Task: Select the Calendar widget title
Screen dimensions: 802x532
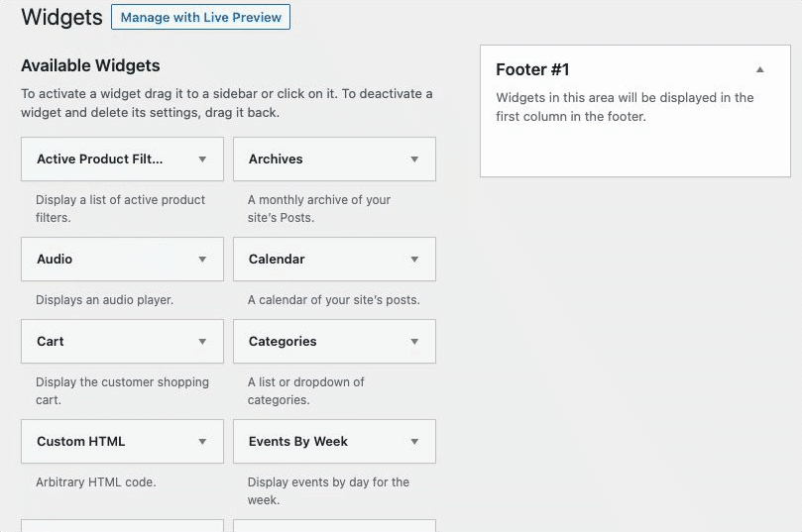Action: (277, 260)
